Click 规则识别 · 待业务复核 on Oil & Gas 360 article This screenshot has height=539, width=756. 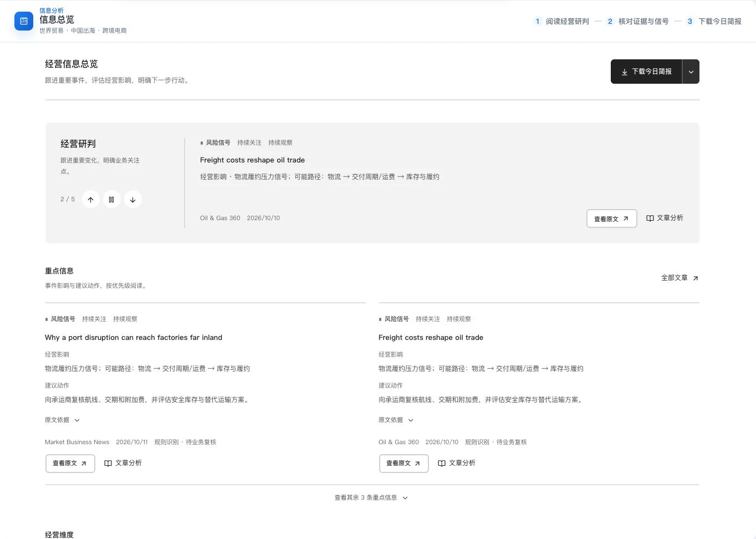point(496,442)
